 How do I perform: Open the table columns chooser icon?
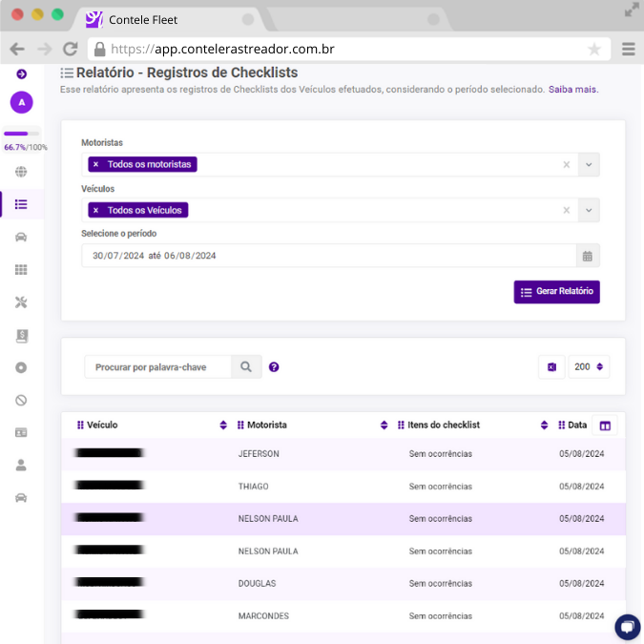point(605,426)
